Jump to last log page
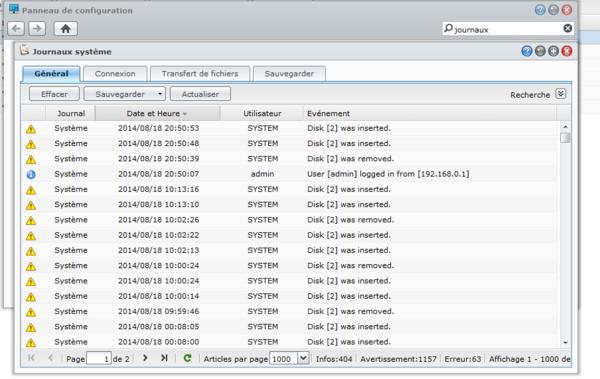 tap(164, 358)
